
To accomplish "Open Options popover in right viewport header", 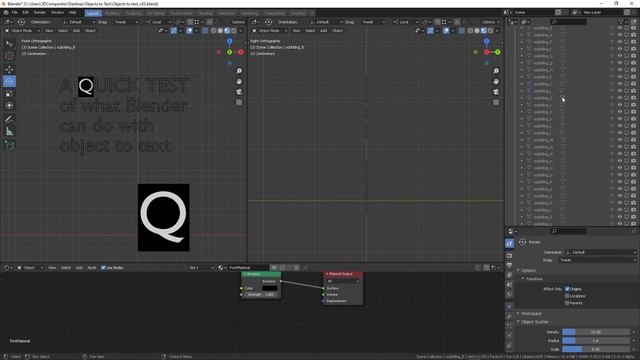I will pyautogui.click(x=490, y=22).
